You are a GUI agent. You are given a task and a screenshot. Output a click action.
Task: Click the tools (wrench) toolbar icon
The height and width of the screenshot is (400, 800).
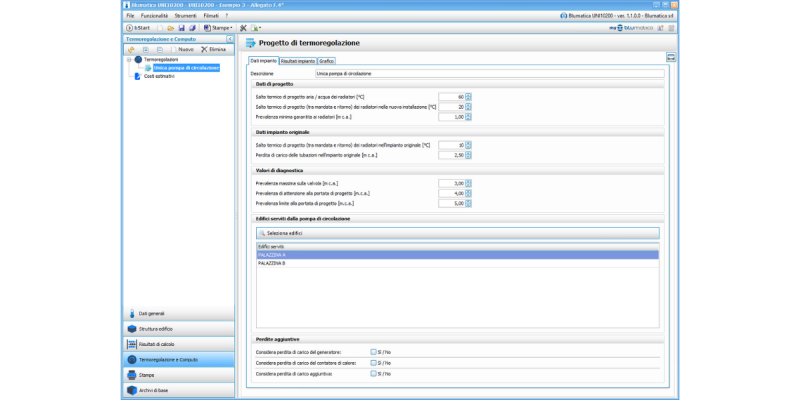coord(243,27)
